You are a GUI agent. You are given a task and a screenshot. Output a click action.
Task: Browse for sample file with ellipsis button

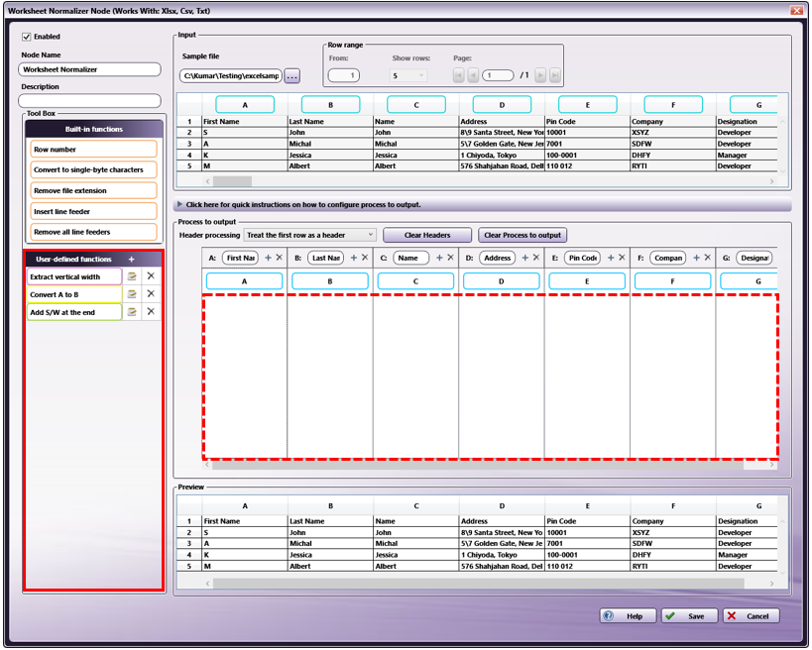tap(292, 76)
